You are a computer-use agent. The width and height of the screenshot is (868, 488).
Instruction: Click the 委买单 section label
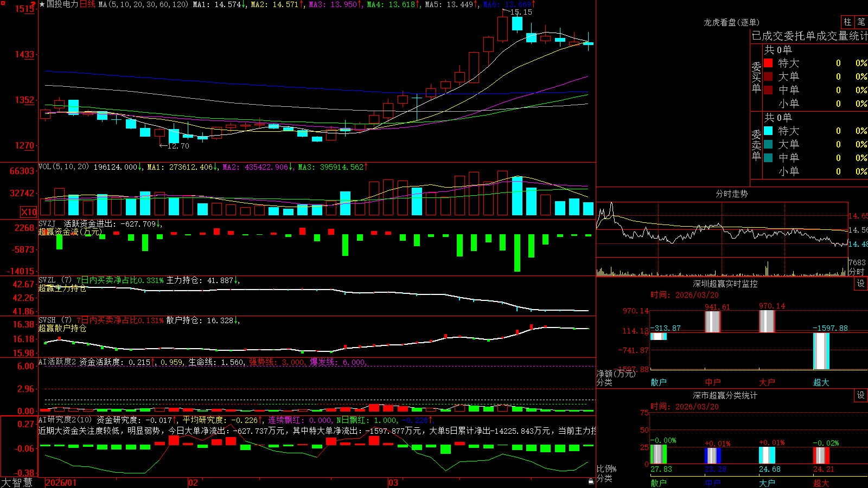click(756, 77)
